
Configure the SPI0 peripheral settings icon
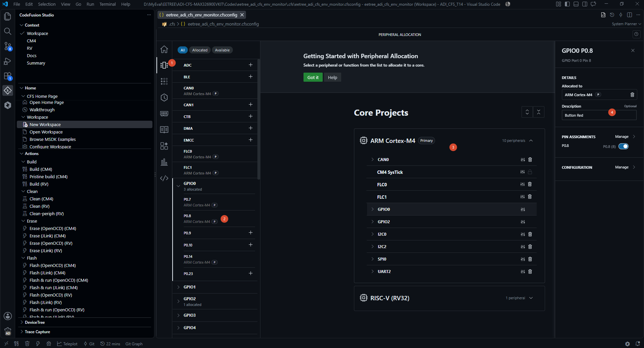point(523,259)
